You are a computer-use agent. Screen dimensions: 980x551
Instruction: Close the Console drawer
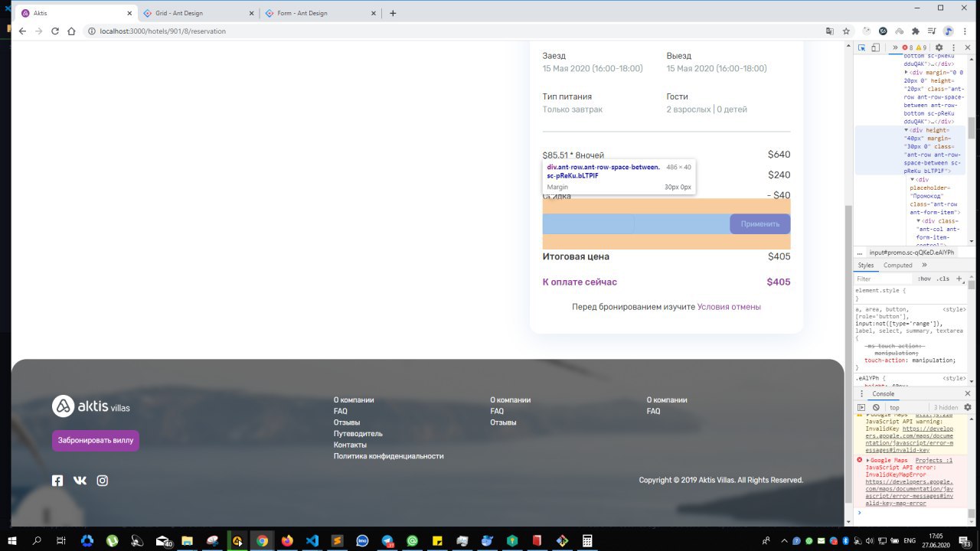click(969, 394)
